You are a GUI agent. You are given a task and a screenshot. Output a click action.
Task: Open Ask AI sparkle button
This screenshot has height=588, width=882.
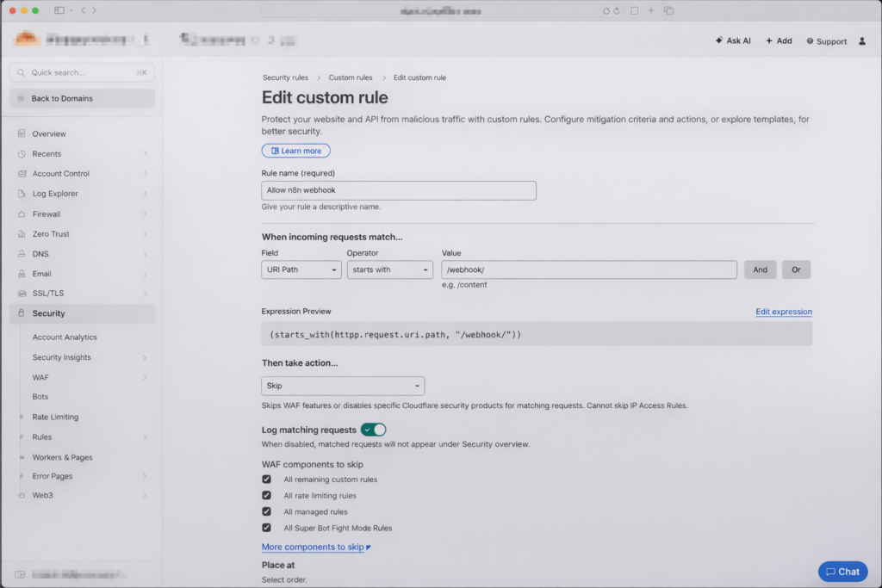(x=733, y=40)
